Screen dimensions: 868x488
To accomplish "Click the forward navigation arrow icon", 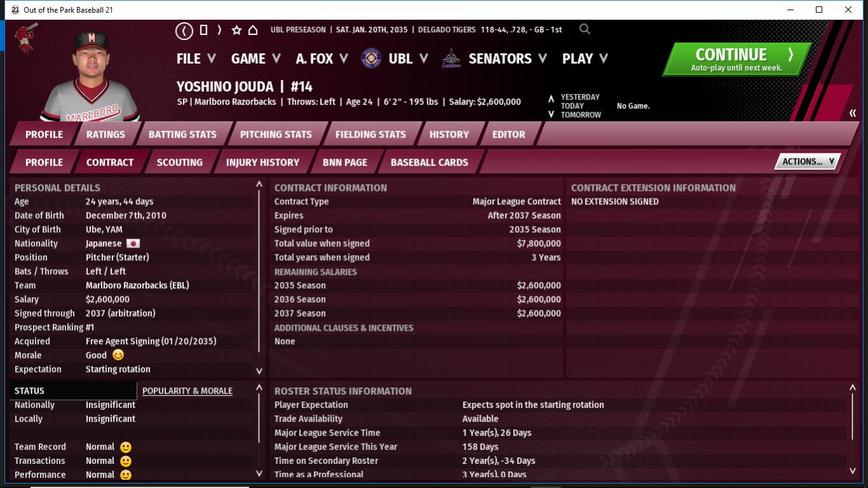I will click(219, 30).
